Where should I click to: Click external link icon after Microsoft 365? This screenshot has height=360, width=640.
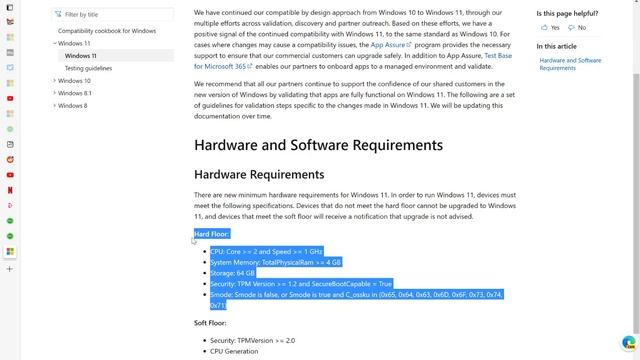tap(250, 66)
